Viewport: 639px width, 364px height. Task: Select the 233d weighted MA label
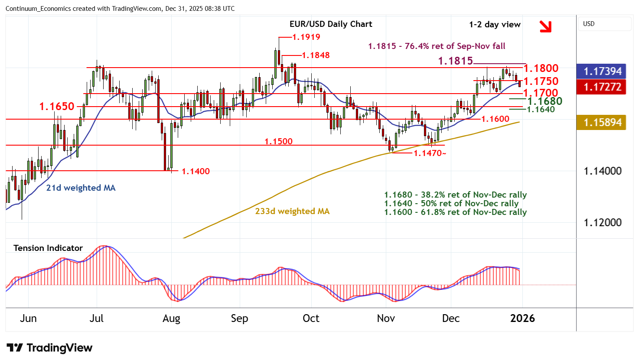(292, 211)
